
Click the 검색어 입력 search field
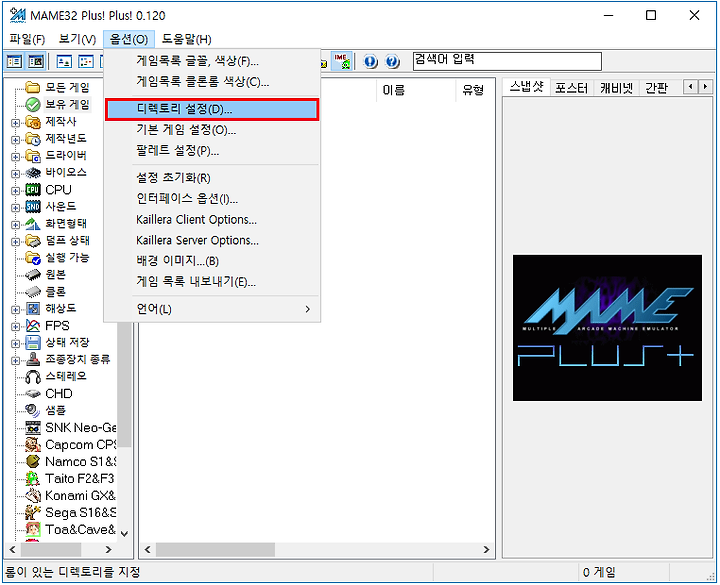[507, 61]
